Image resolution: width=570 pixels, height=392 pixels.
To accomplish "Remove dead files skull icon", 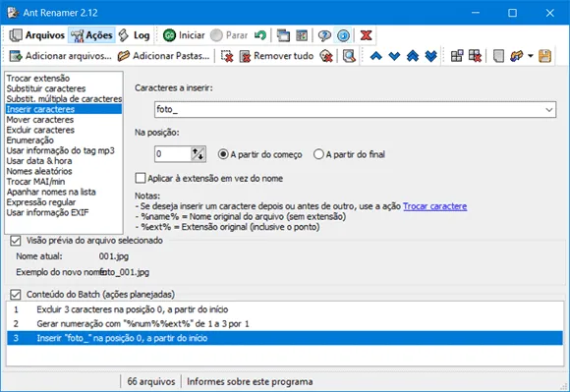I will 326,56.
